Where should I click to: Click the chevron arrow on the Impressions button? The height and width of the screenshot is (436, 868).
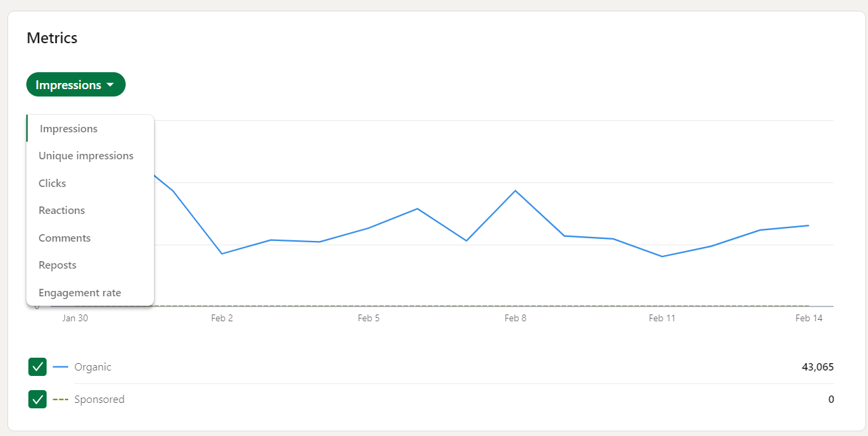click(x=110, y=84)
